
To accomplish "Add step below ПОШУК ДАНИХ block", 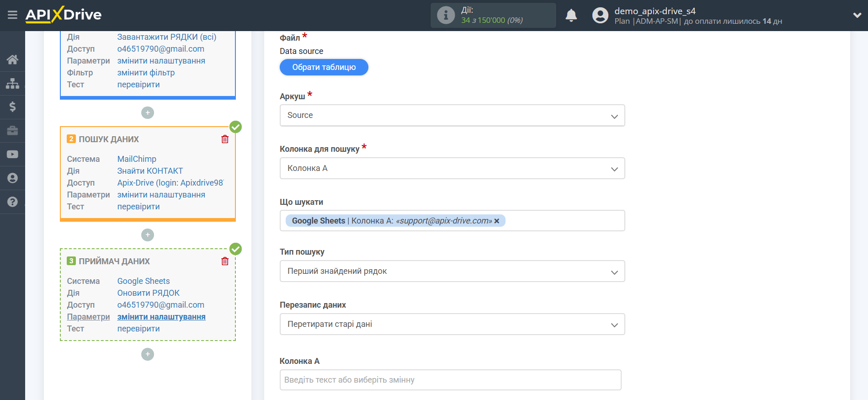I will (148, 235).
